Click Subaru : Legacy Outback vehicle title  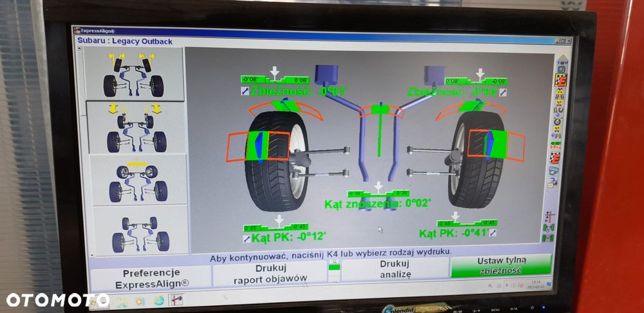(x=125, y=41)
